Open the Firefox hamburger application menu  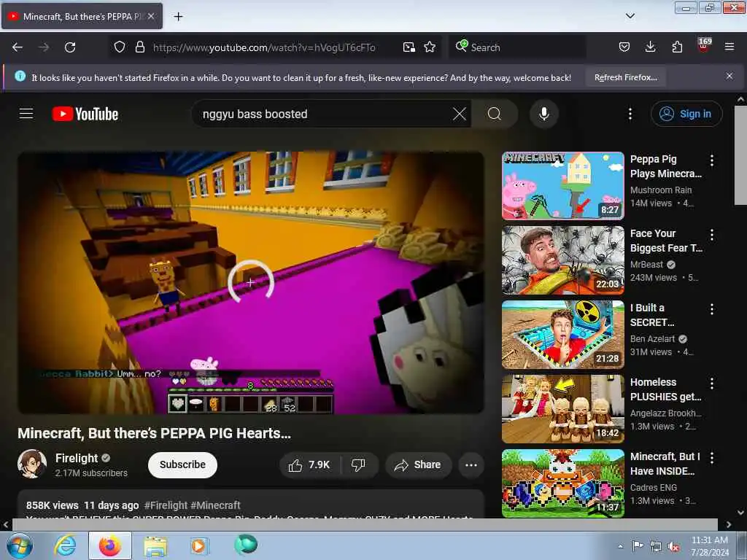tap(729, 47)
